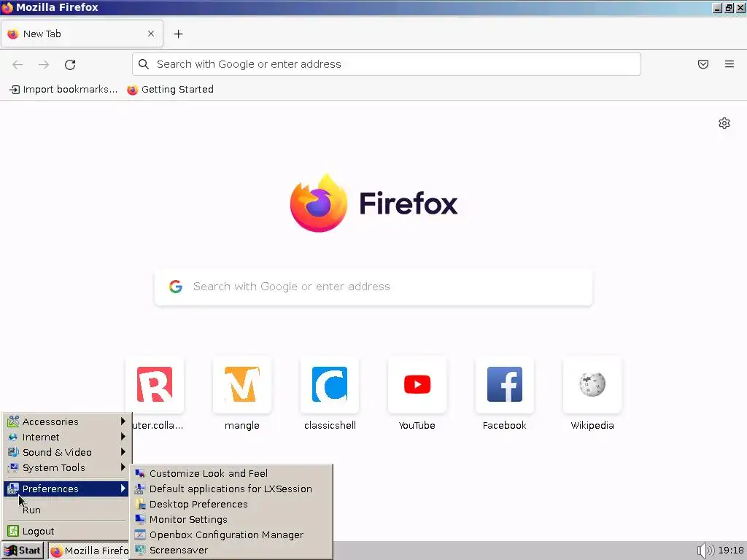Close the New Tab tab
The image size is (747, 560).
pos(150,34)
